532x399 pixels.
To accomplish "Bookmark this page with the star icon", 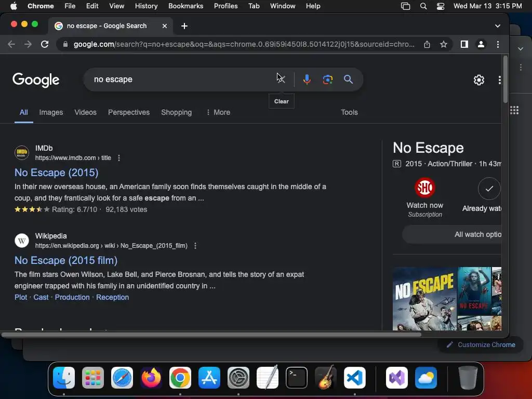I will pyautogui.click(x=444, y=44).
